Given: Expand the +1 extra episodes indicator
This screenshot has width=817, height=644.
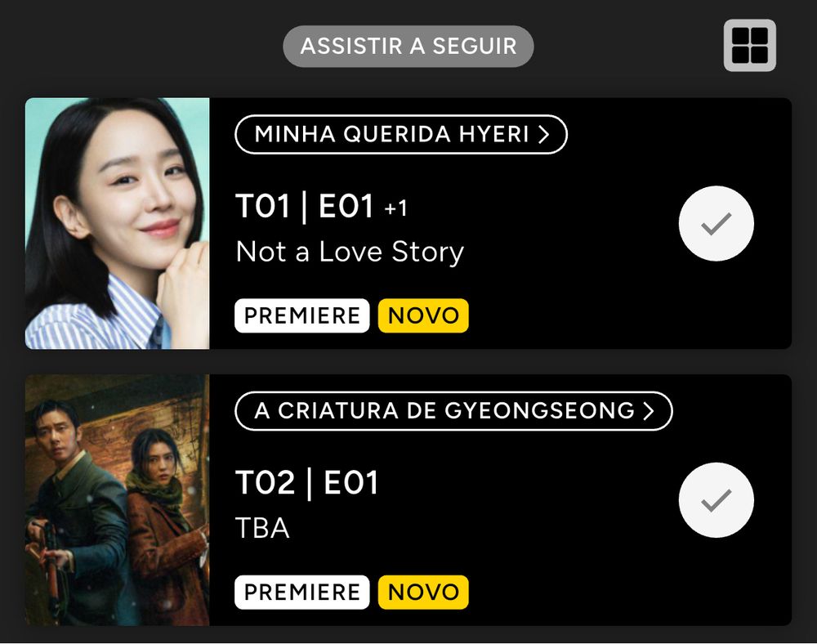Looking at the screenshot, I should [x=395, y=209].
